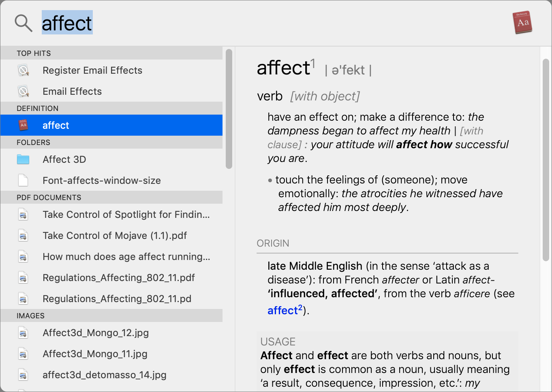Click the magnifying glass search icon

[23, 23]
